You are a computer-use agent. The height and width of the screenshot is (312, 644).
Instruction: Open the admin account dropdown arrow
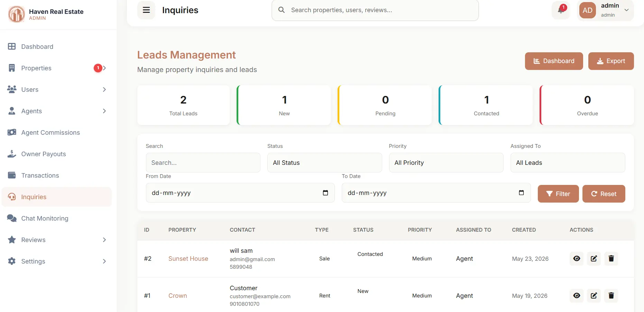coord(626,10)
